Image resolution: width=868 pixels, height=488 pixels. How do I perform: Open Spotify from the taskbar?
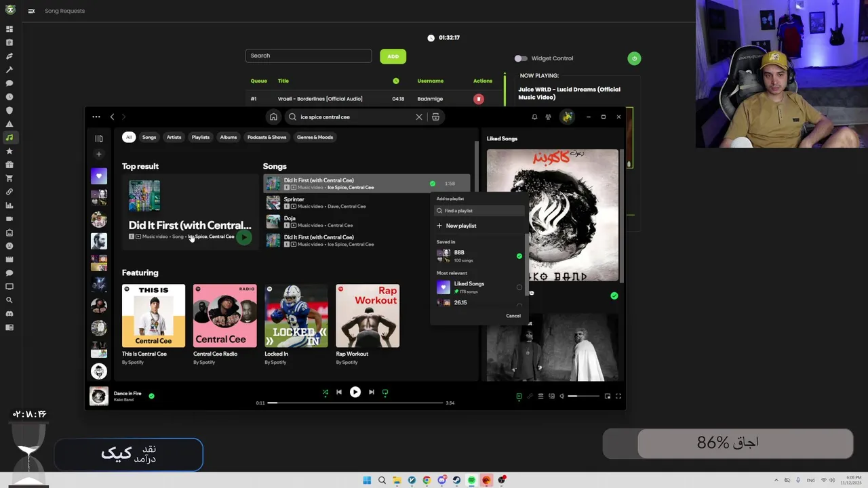(471, 480)
